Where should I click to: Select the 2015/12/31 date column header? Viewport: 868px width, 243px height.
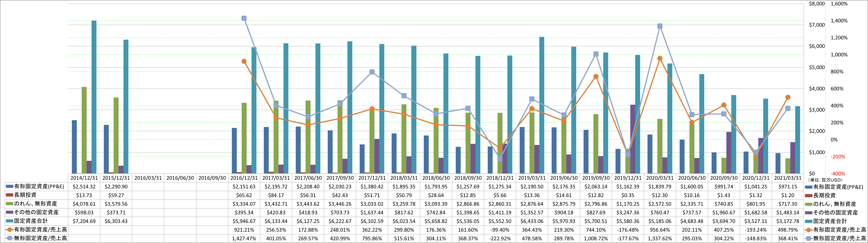116,178
